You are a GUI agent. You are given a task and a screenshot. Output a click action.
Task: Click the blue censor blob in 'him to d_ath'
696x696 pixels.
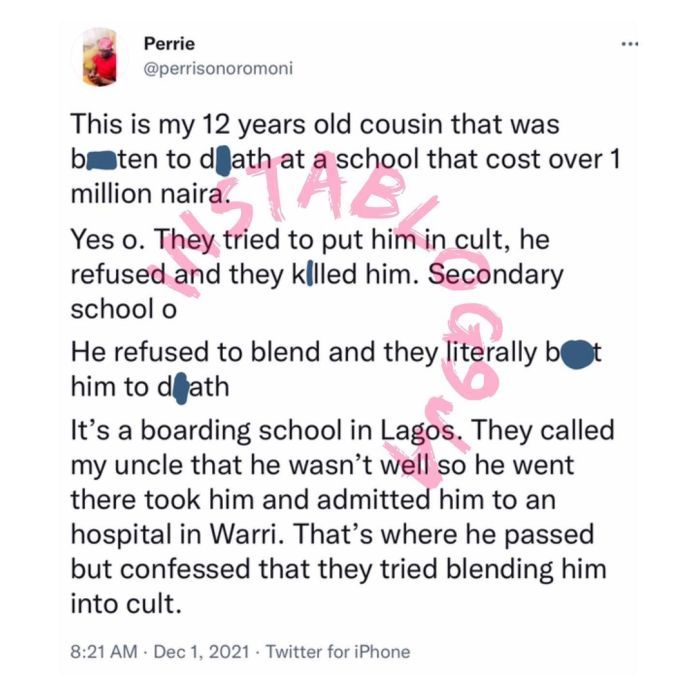click(x=179, y=388)
